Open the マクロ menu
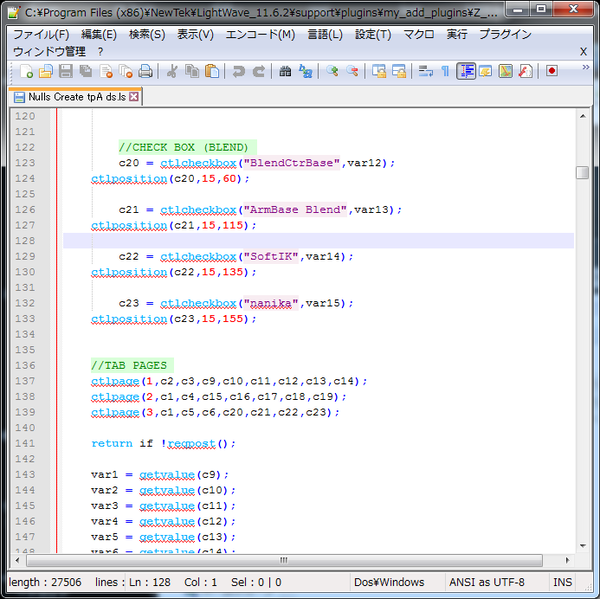 tap(419, 34)
